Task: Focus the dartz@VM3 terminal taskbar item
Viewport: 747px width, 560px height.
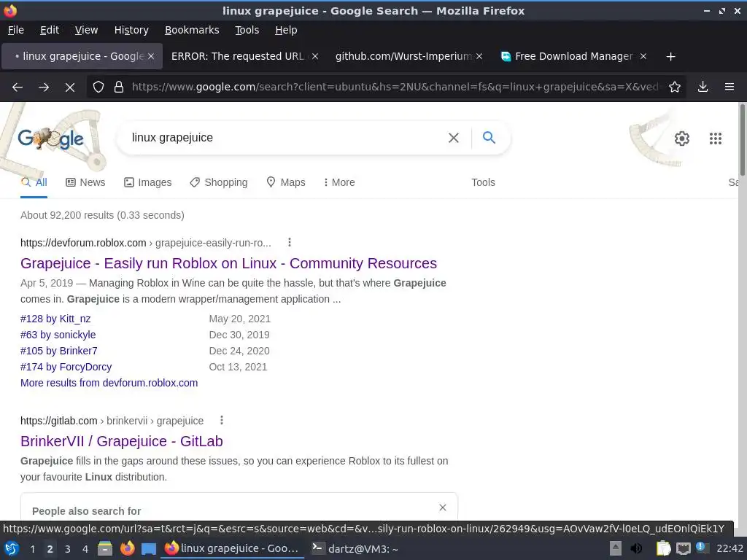Action: pyautogui.click(x=355, y=548)
